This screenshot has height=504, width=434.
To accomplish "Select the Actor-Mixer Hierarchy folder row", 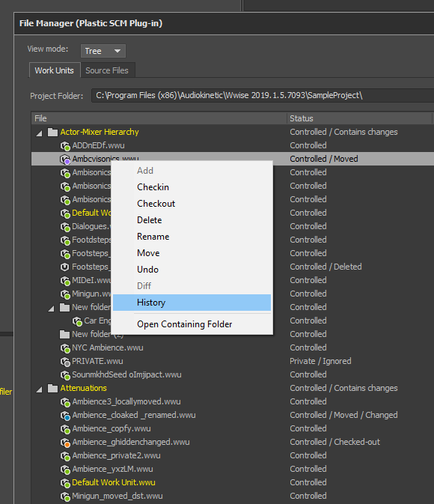I will [233, 132].
